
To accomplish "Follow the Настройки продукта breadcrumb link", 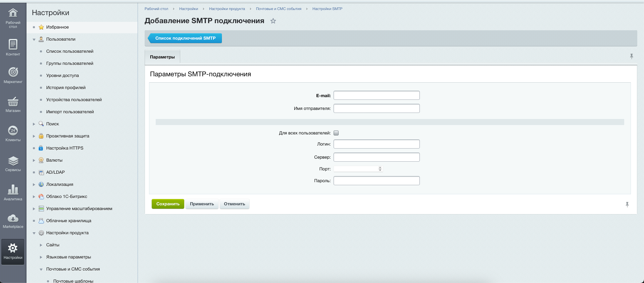I will point(227,9).
